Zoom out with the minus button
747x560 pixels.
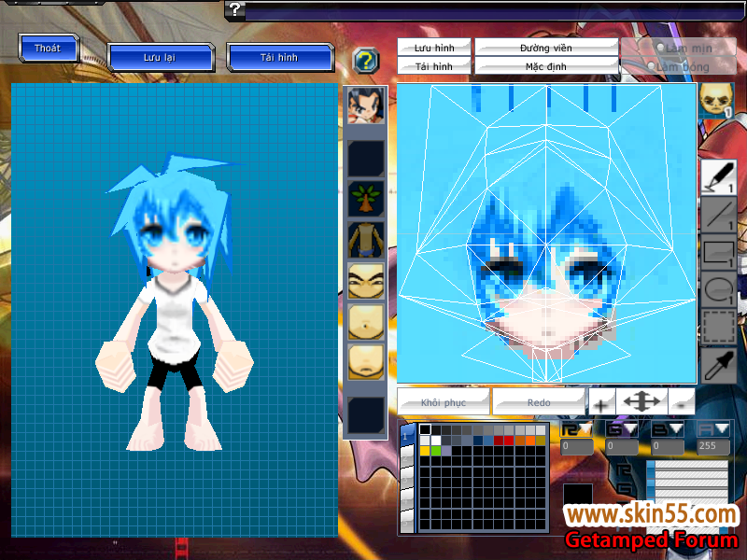tap(682, 403)
